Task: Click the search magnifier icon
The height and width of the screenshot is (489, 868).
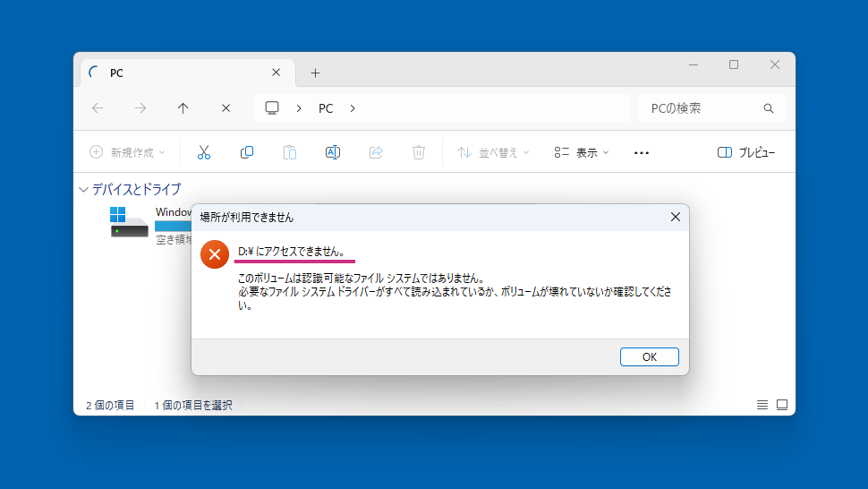Action: [x=769, y=108]
